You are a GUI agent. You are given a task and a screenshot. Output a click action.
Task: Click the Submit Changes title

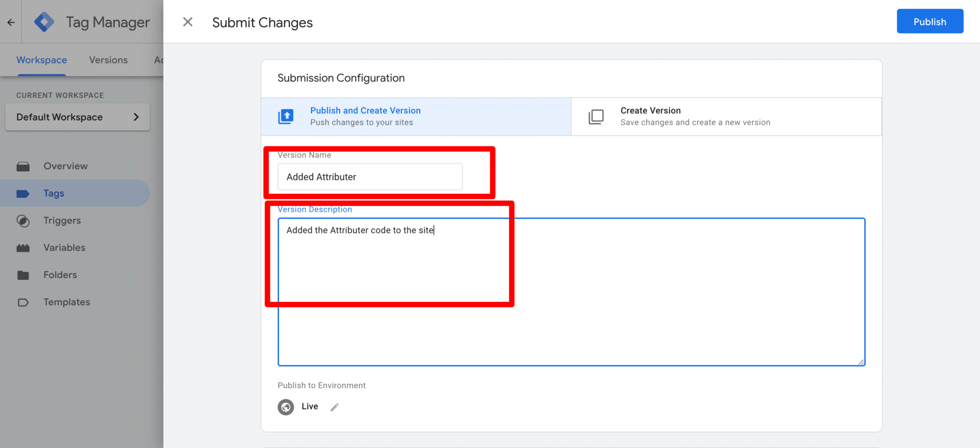(262, 22)
